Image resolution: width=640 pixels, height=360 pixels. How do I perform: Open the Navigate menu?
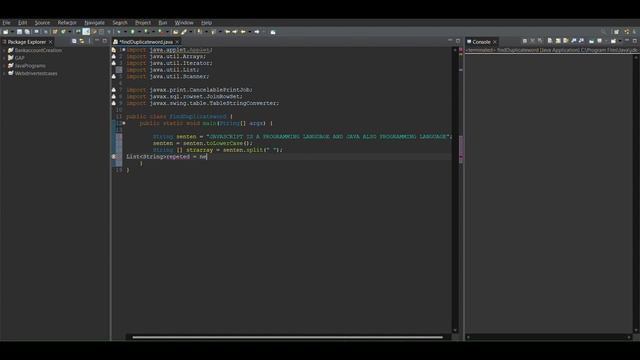(x=94, y=23)
